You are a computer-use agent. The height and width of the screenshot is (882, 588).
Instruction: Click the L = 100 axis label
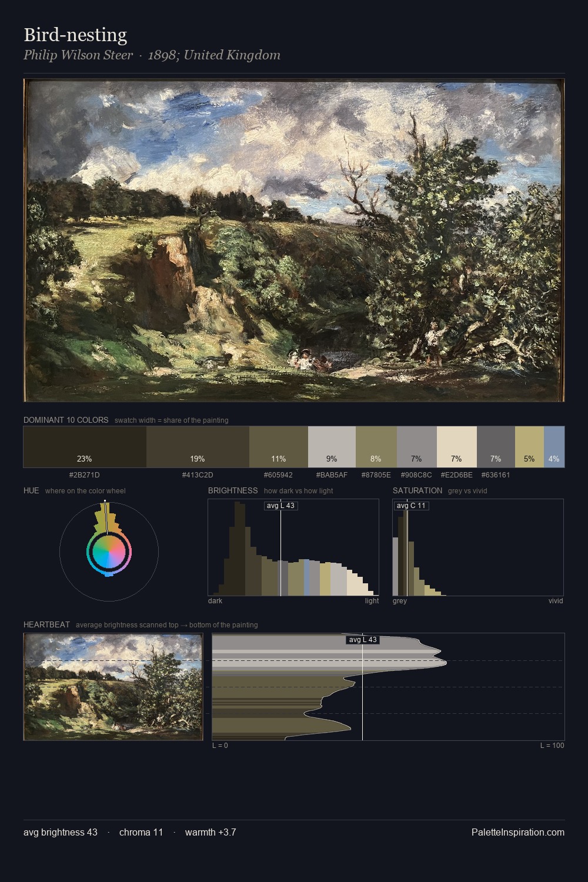(552, 746)
